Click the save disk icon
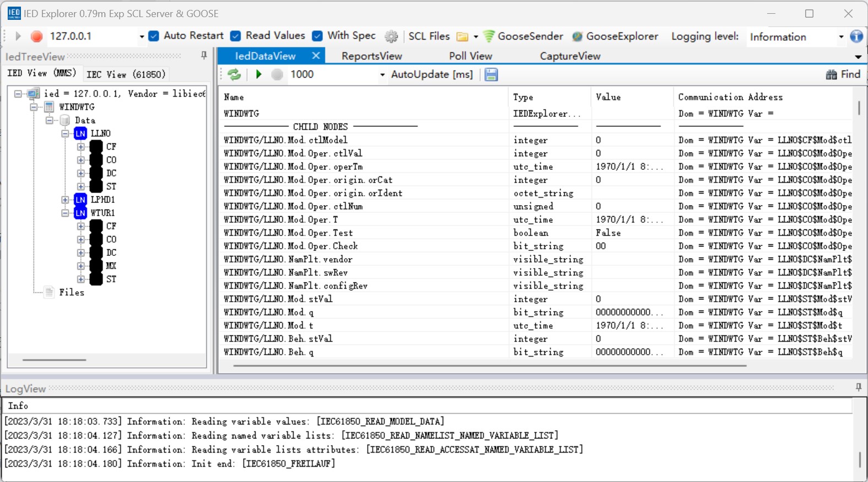This screenshot has height=482, width=868. coord(491,74)
